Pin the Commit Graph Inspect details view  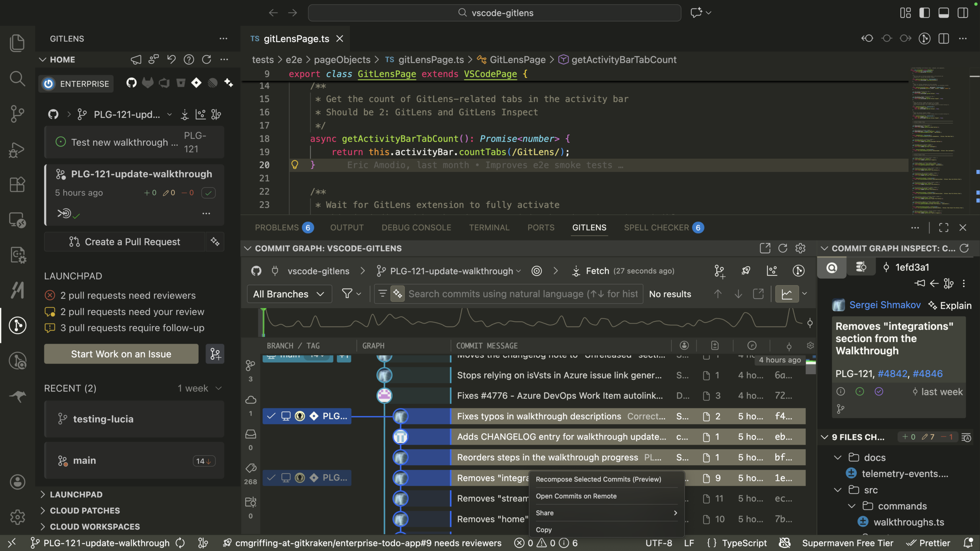[x=920, y=283]
